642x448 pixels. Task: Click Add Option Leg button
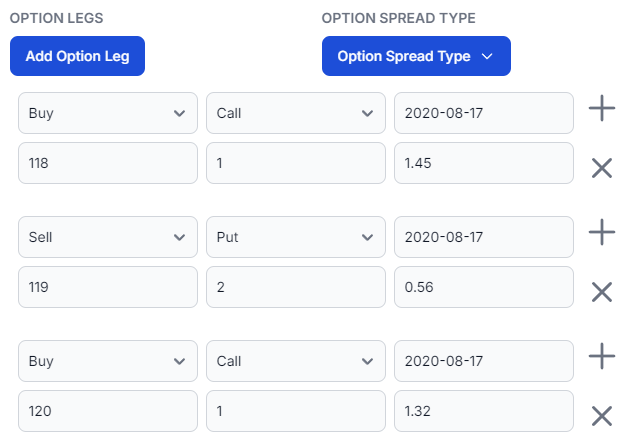(77, 56)
